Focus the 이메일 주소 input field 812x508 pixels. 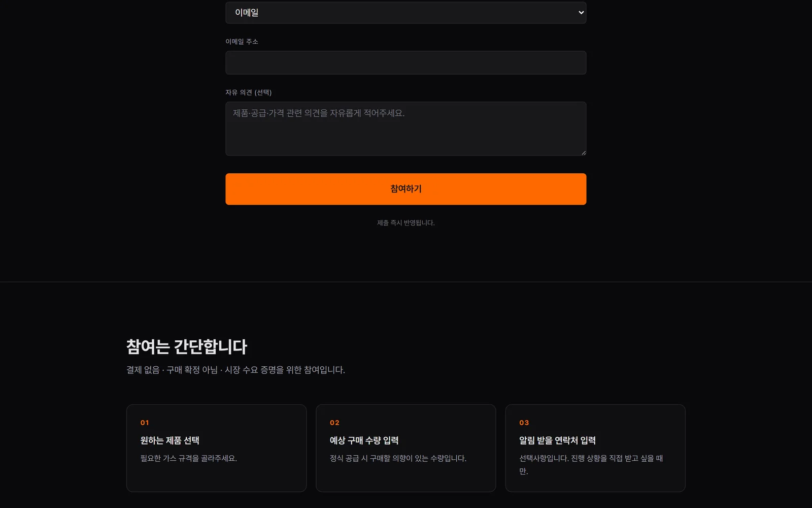tap(405, 62)
